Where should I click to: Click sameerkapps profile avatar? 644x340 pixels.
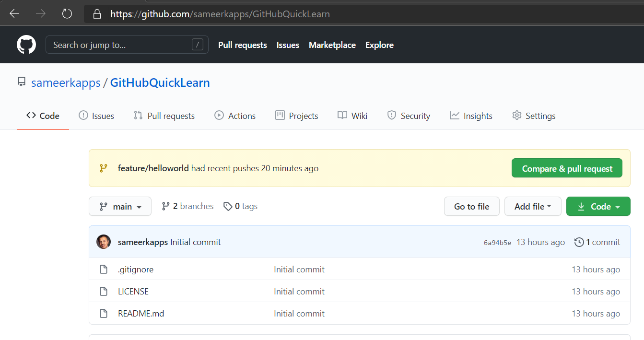[x=104, y=242]
